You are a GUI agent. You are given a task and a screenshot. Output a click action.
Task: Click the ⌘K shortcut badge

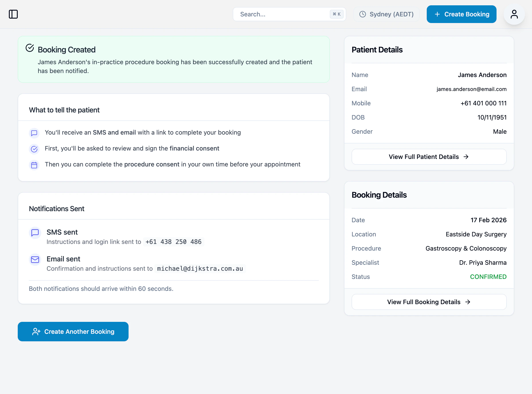tap(336, 14)
